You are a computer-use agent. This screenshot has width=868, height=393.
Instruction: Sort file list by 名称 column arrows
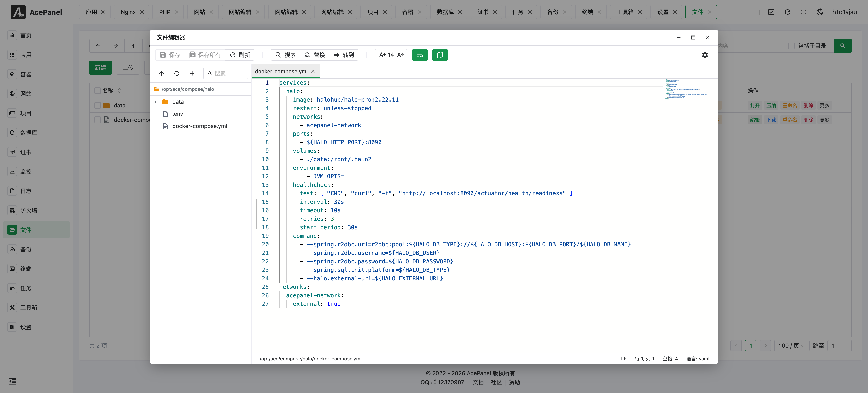pyautogui.click(x=119, y=91)
